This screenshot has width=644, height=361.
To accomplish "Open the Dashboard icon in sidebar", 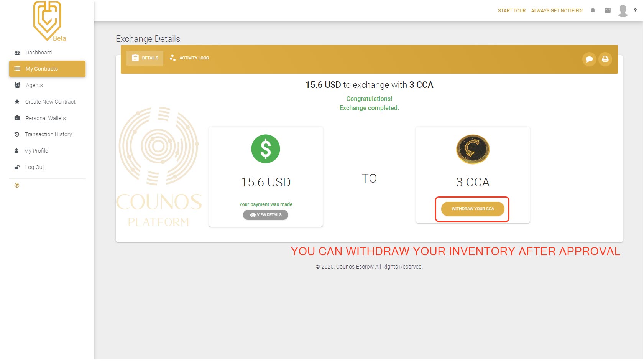I will (x=17, y=53).
